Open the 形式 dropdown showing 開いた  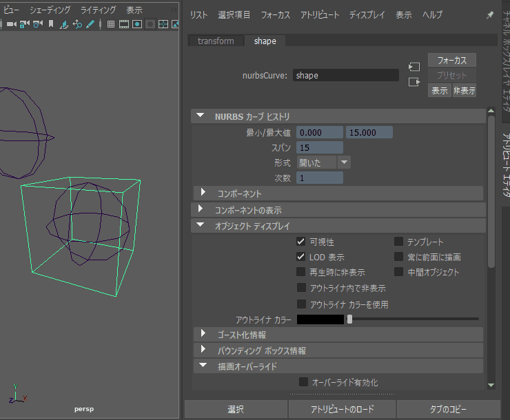click(323, 162)
